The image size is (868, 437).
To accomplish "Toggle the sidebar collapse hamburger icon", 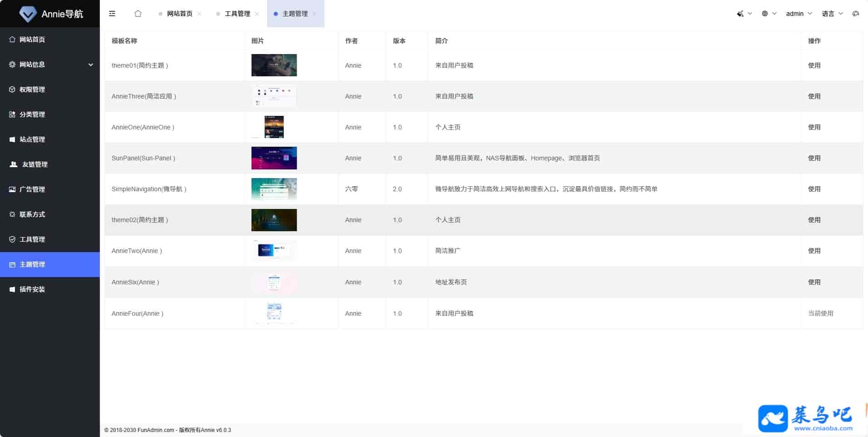I will tap(112, 14).
